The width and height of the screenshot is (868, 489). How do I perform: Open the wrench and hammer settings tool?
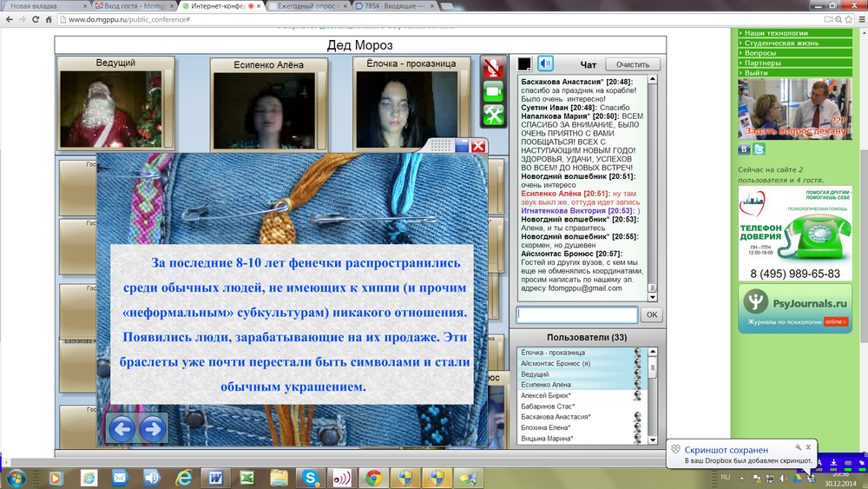(493, 116)
